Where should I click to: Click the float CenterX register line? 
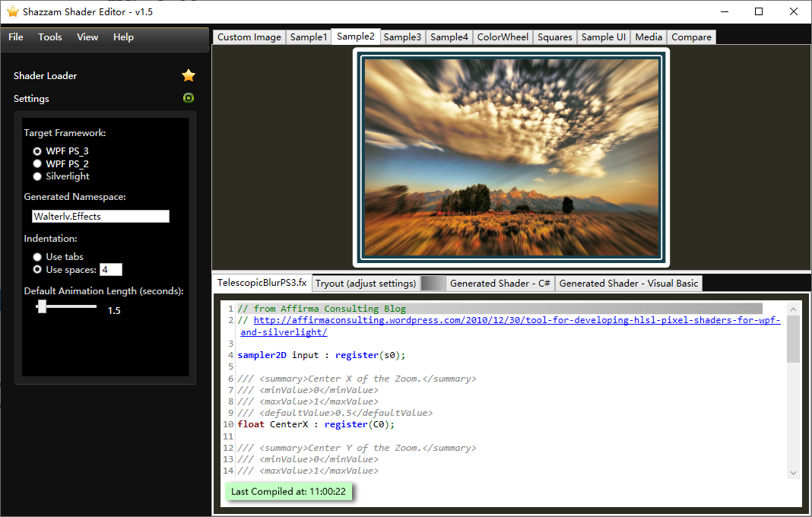point(316,424)
